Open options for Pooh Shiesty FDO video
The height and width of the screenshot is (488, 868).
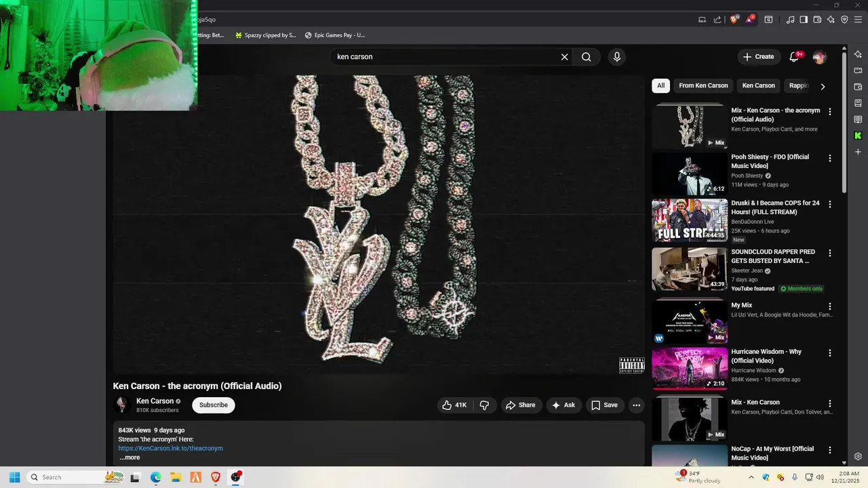point(829,158)
